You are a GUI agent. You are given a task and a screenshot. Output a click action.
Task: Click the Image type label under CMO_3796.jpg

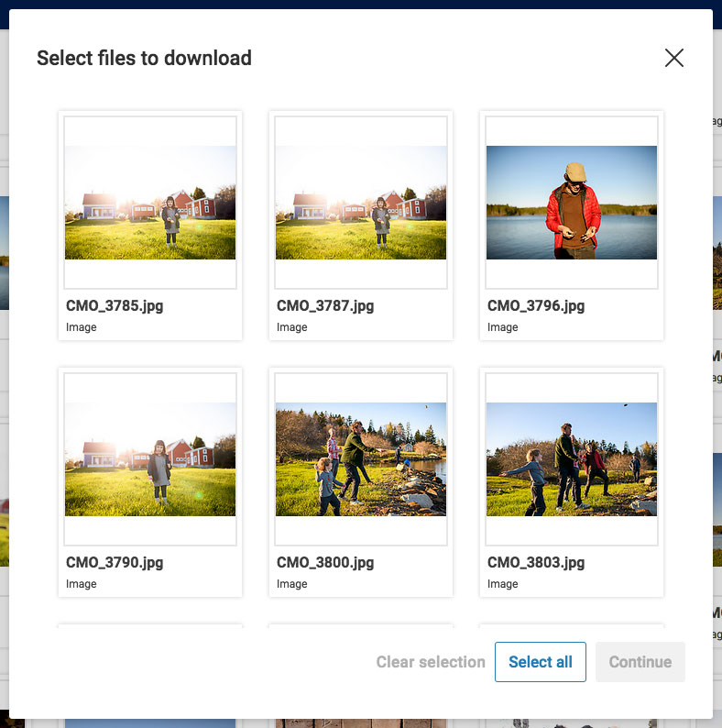(x=503, y=327)
